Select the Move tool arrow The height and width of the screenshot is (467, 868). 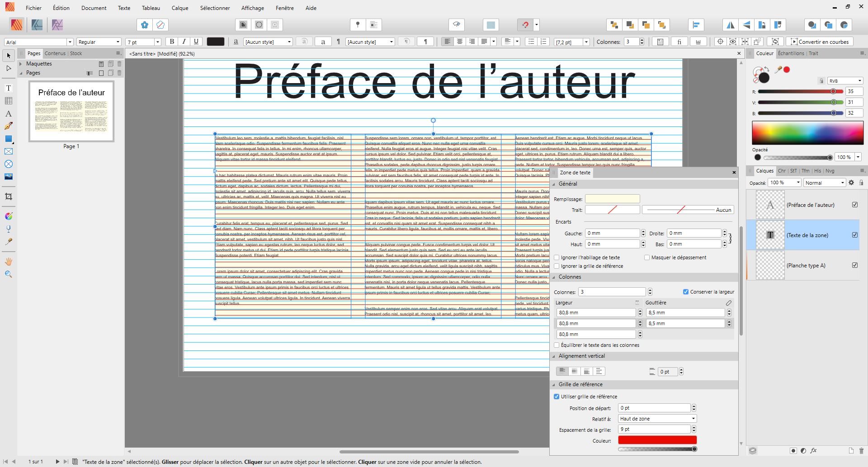tap(9, 56)
